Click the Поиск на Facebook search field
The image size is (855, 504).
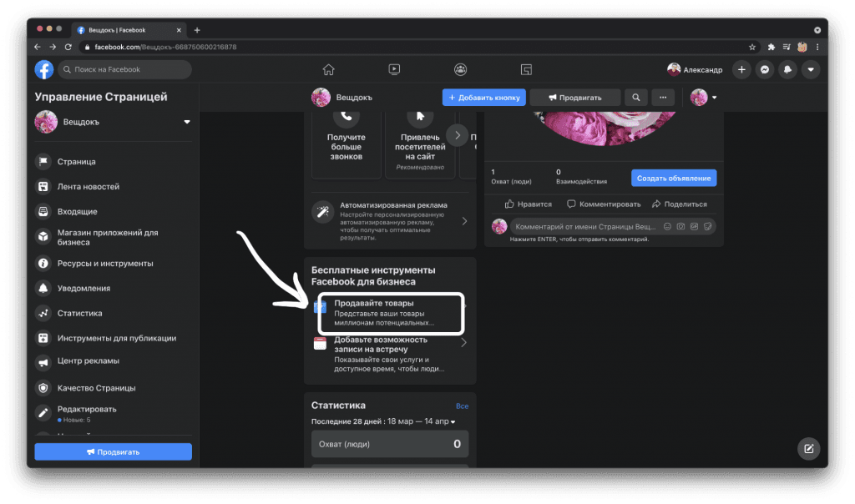[x=125, y=70]
